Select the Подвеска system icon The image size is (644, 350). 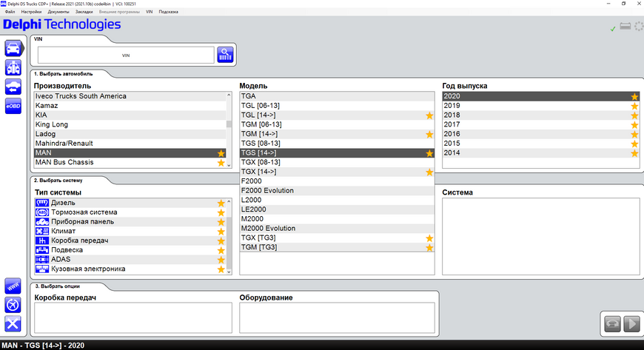pyautogui.click(x=42, y=250)
